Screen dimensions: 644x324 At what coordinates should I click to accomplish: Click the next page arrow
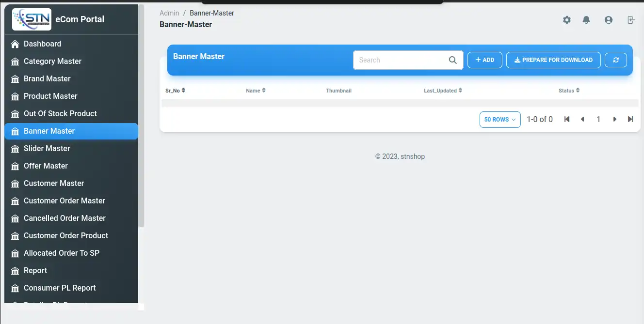pos(614,119)
